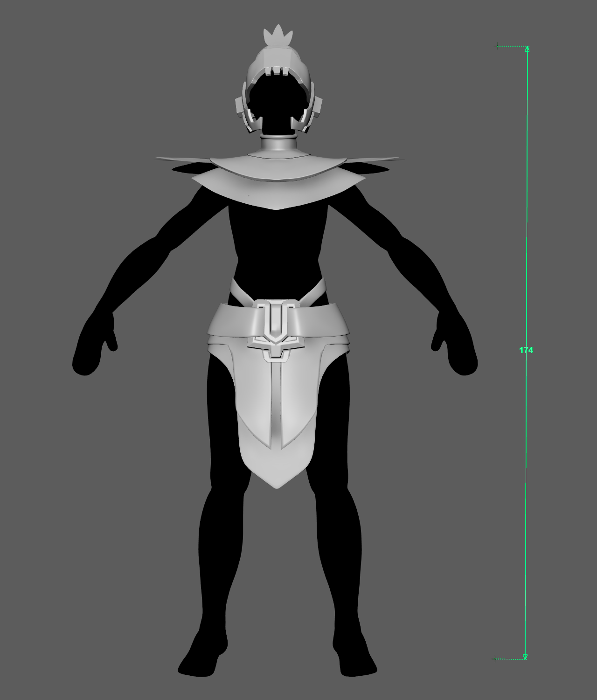The image size is (597, 700).
Task: Select the neck ring armor piece
Action: (x=278, y=142)
